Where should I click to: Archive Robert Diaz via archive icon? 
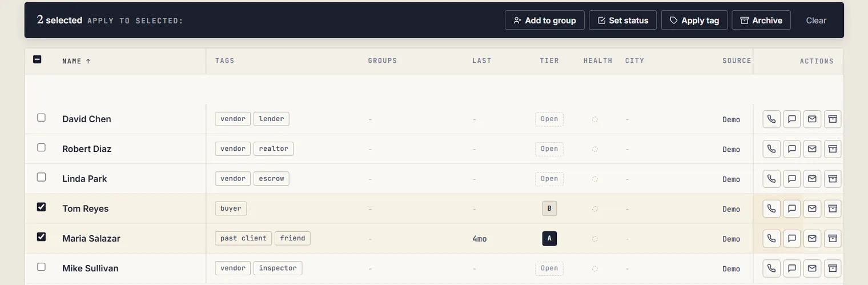[833, 148]
